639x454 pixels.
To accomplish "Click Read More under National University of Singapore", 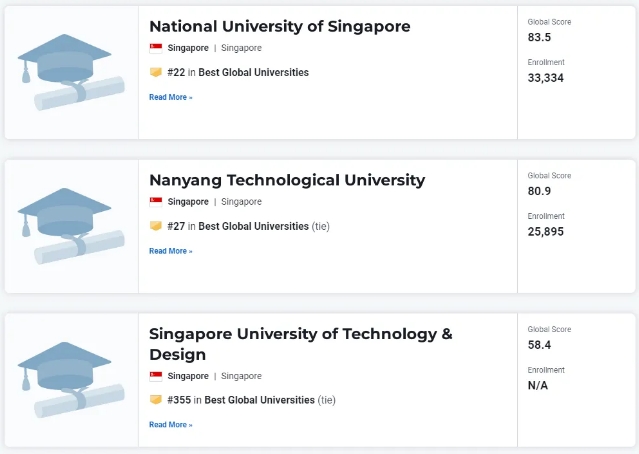I will 170,97.
